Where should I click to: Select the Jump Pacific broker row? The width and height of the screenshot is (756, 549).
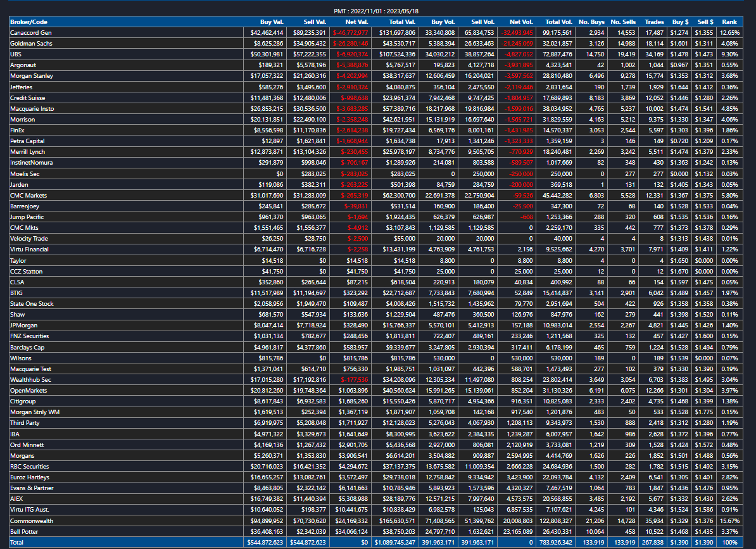376,217
